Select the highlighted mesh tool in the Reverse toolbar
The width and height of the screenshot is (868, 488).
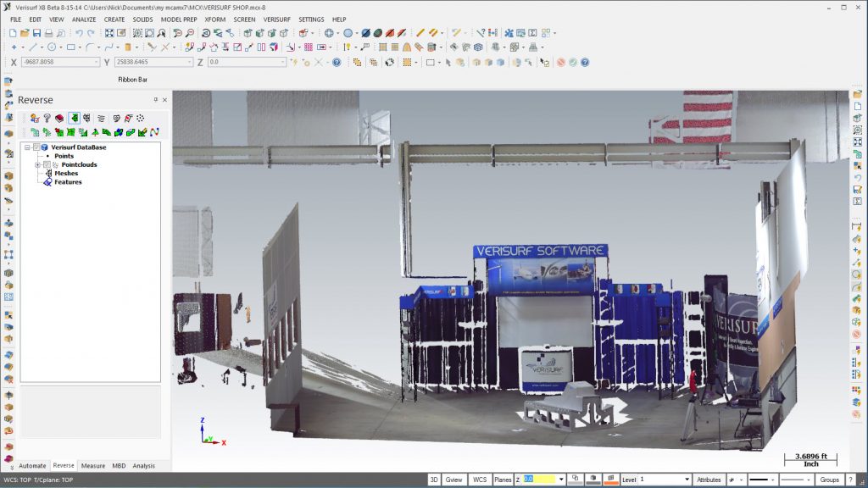(75, 117)
